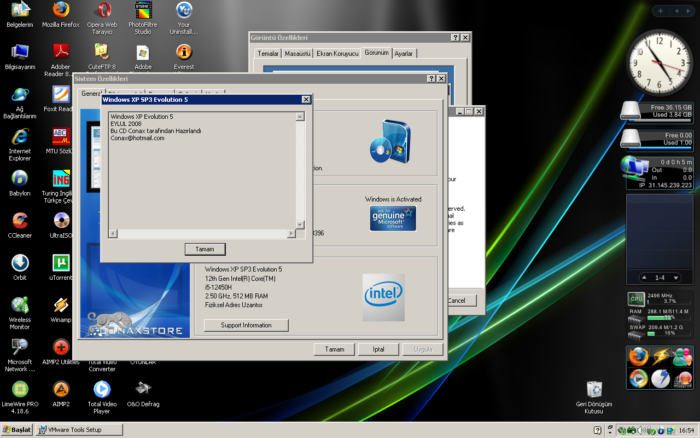Click the 1-4 pager down arrow gadget

pyautogui.click(x=676, y=278)
